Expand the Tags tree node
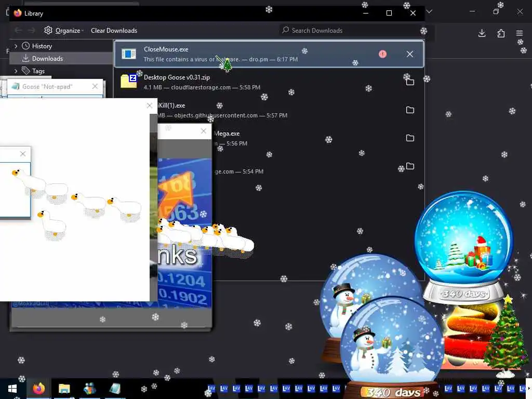 (x=16, y=71)
